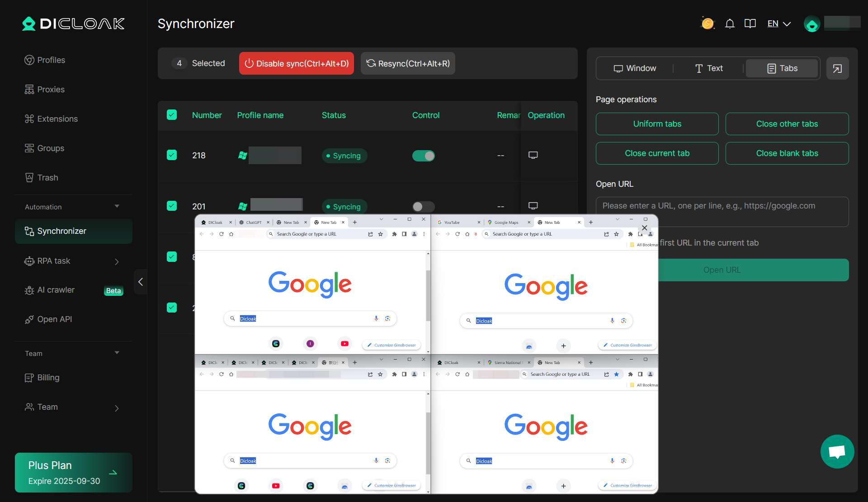Click Close blank tabs button
This screenshot has height=502, width=868.
click(x=787, y=153)
